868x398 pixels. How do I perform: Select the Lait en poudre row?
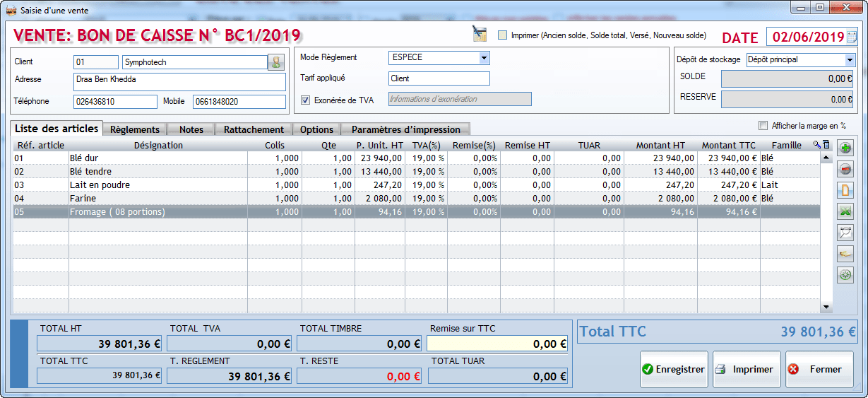pyautogui.click(x=417, y=185)
